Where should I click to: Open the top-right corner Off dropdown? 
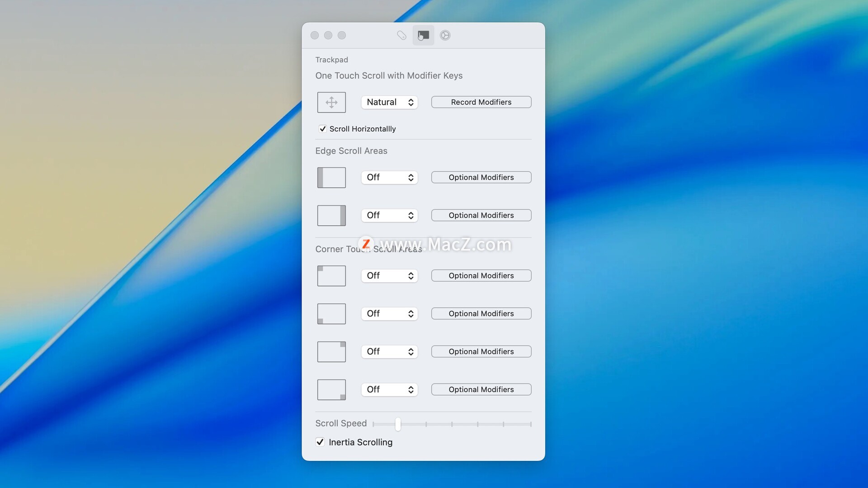point(389,352)
